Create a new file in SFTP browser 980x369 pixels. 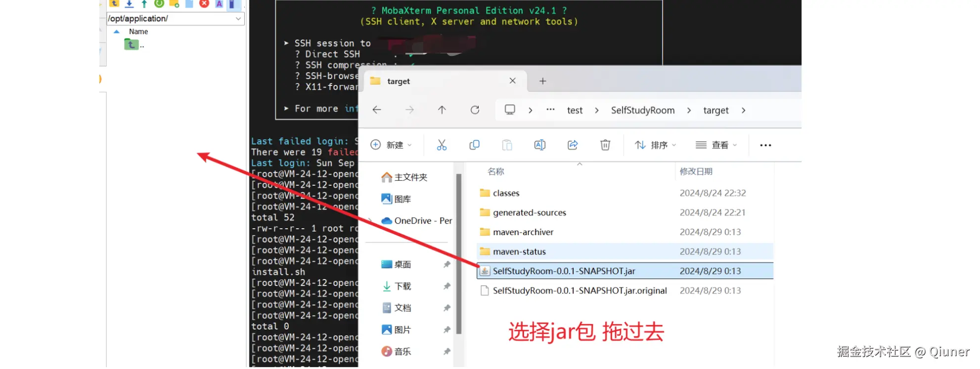coord(189,3)
